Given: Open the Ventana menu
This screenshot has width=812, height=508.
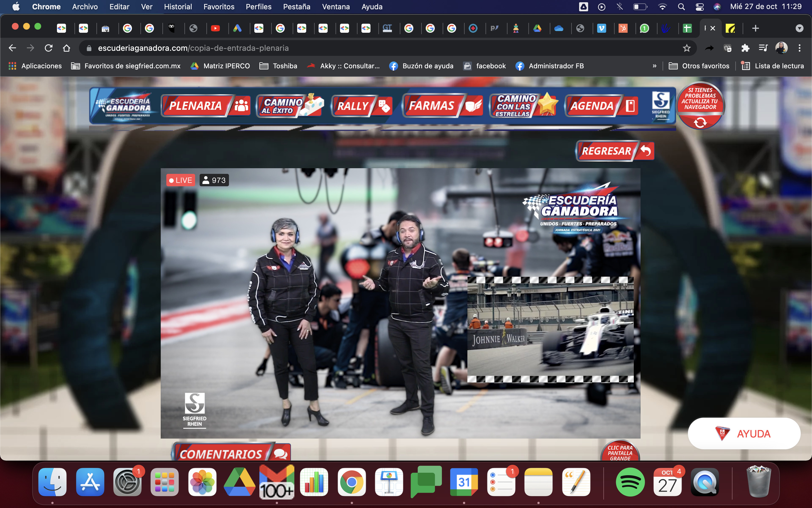Looking at the screenshot, I should (336, 7).
